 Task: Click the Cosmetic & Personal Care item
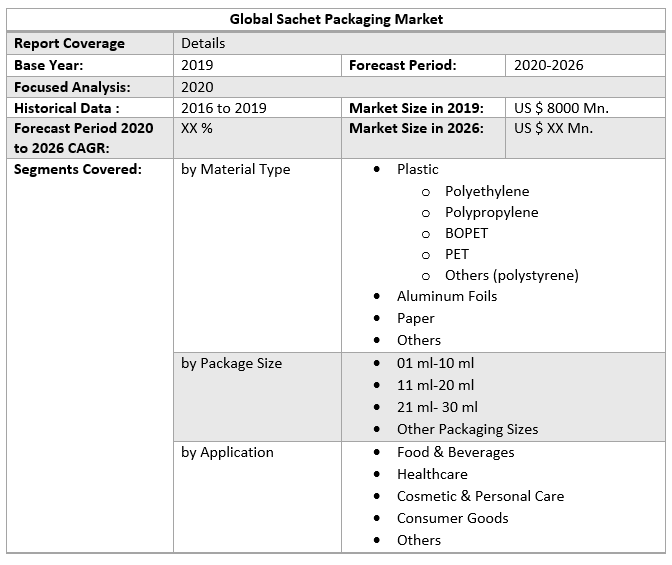pyautogui.click(x=480, y=496)
